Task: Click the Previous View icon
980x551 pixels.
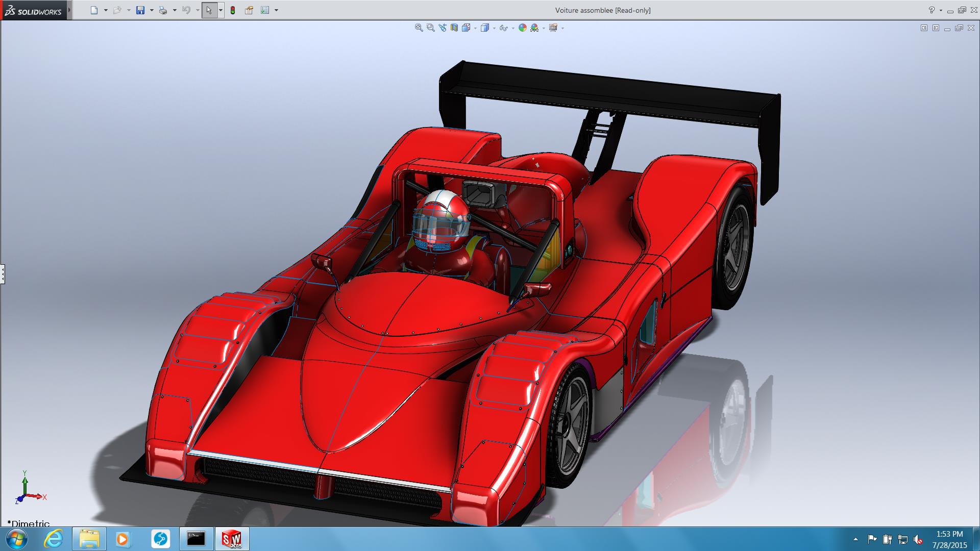Action: pos(442,28)
